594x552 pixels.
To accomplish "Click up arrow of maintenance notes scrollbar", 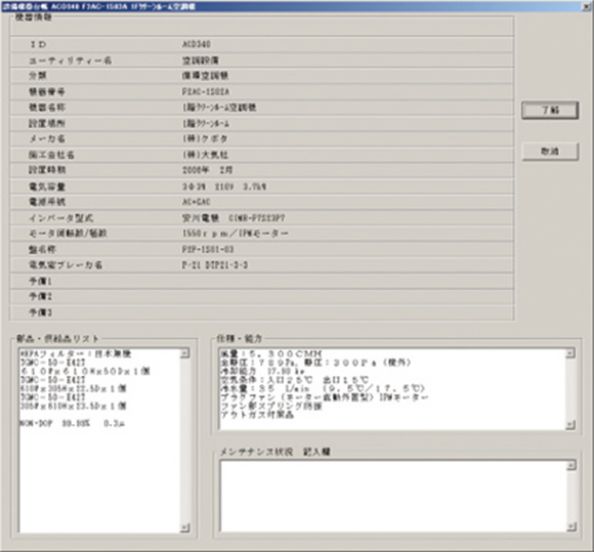I will tap(571, 465).
